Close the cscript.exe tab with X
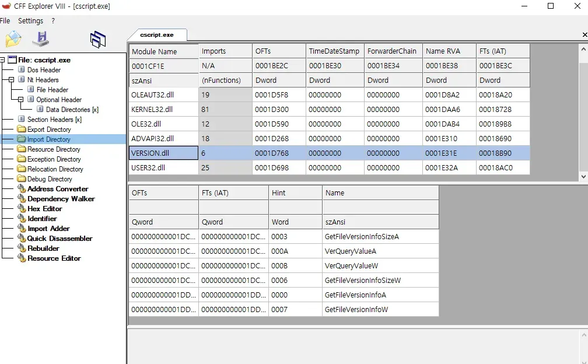Screen dimensions: 588x364 click(584, 35)
